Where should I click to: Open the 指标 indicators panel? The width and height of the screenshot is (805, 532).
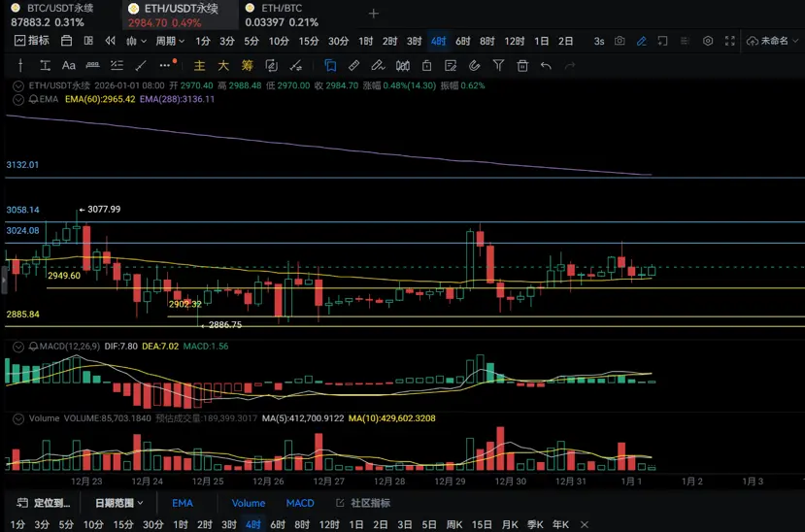click(x=32, y=41)
